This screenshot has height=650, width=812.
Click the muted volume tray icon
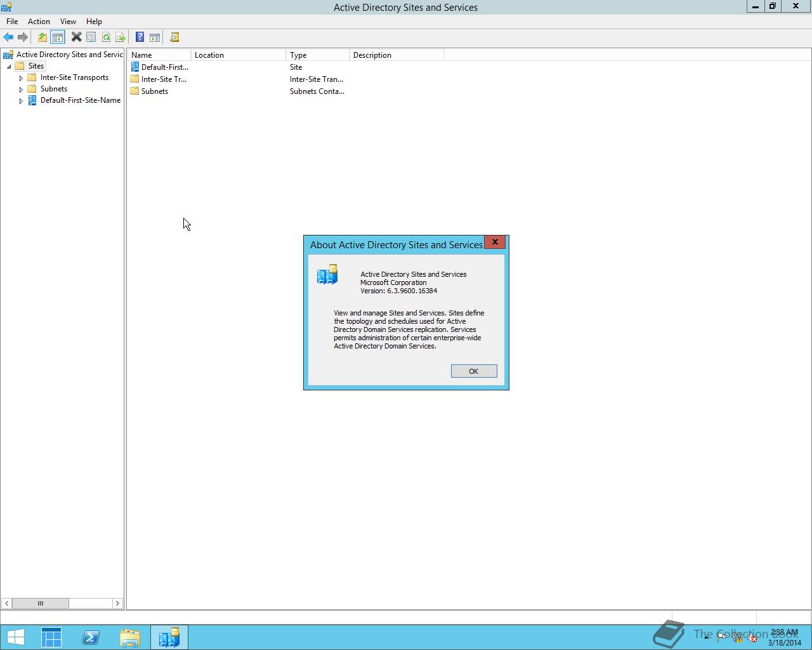click(752, 637)
